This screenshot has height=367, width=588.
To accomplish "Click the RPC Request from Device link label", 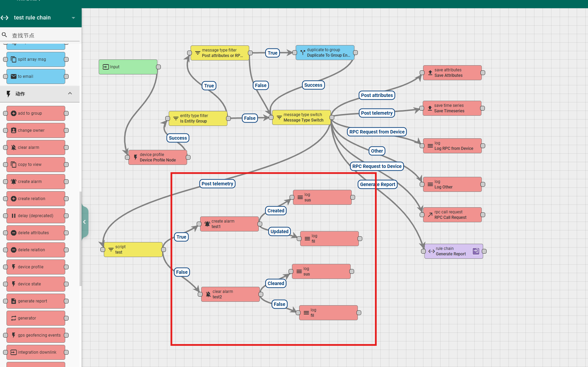I will pos(377,132).
